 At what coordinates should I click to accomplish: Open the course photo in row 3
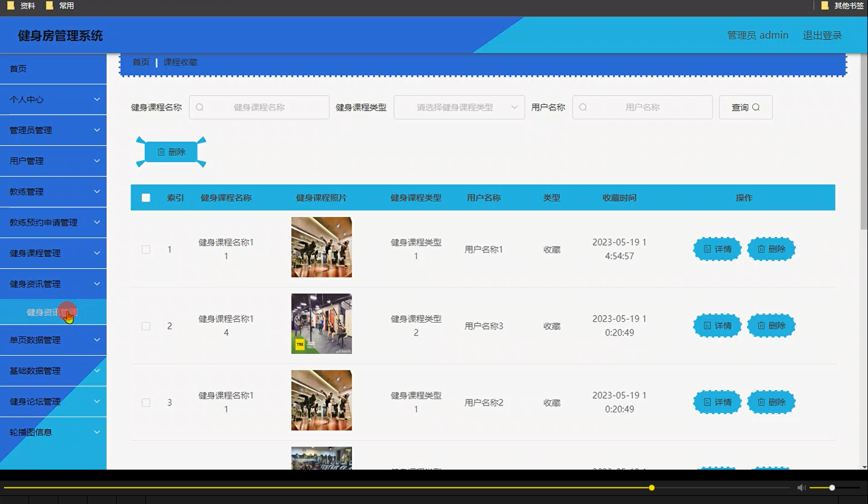pos(321,400)
